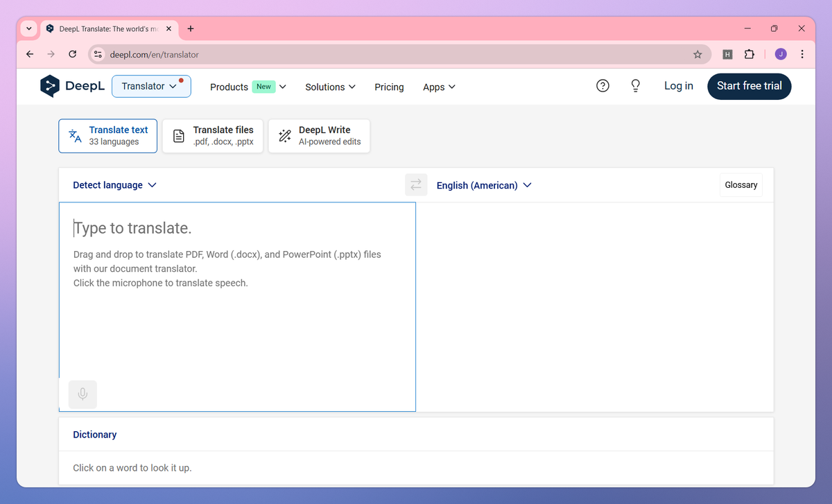Open the browser extensions puzzle icon
This screenshot has height=504, width=832.
click(x=749, y=53)
